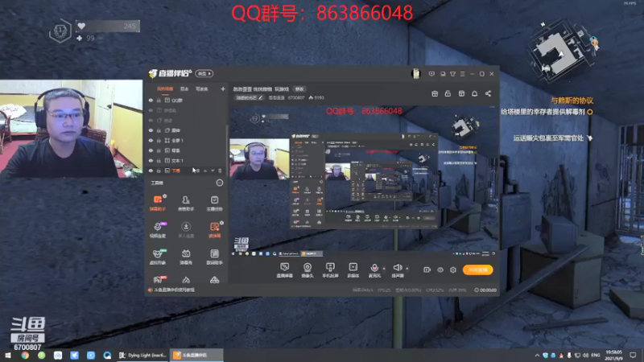Screen dimensions: 644x362
Task: Click the gift box icon above preview
Action: [x=435, y=93]
